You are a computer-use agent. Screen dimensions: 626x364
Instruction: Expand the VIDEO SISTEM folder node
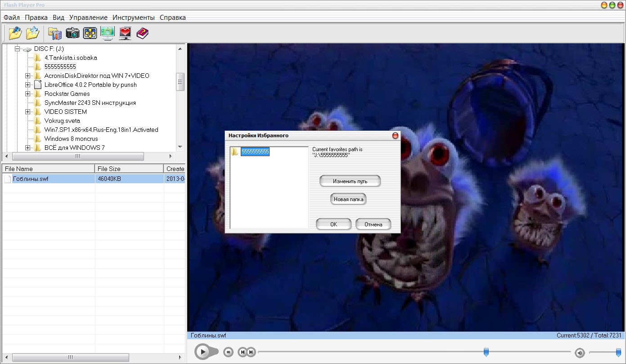point(28,112)
